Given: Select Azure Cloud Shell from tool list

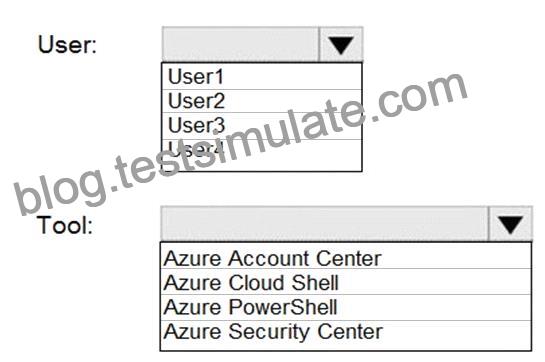Looking at the screenshot, I should coord(345,282).
